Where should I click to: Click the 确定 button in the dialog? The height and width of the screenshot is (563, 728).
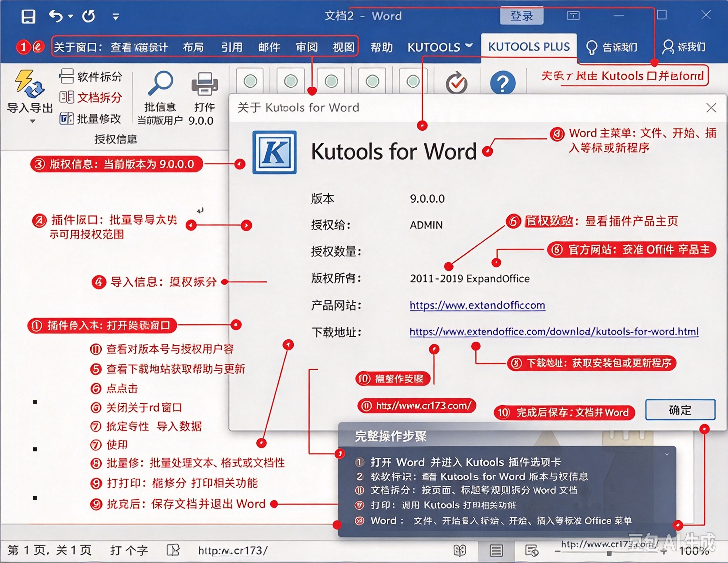point(680,410)
